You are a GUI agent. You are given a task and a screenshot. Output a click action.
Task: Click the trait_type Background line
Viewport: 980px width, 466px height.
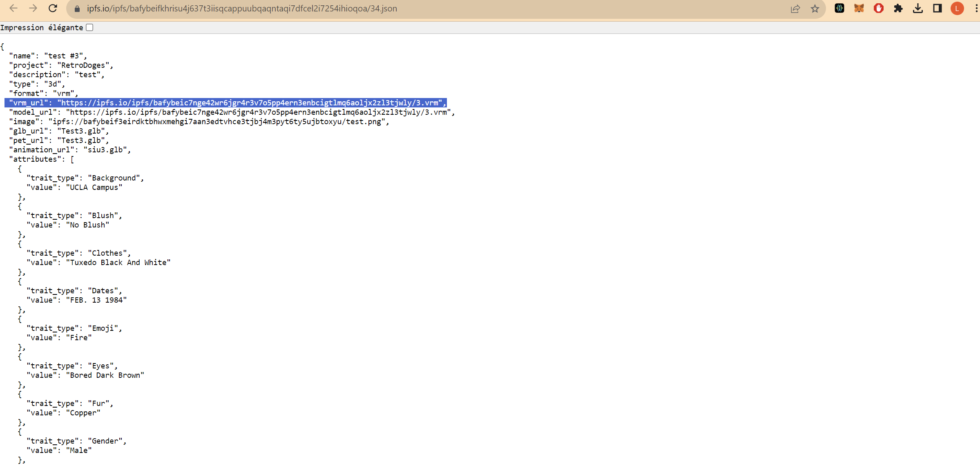click(x=85, y=178)
